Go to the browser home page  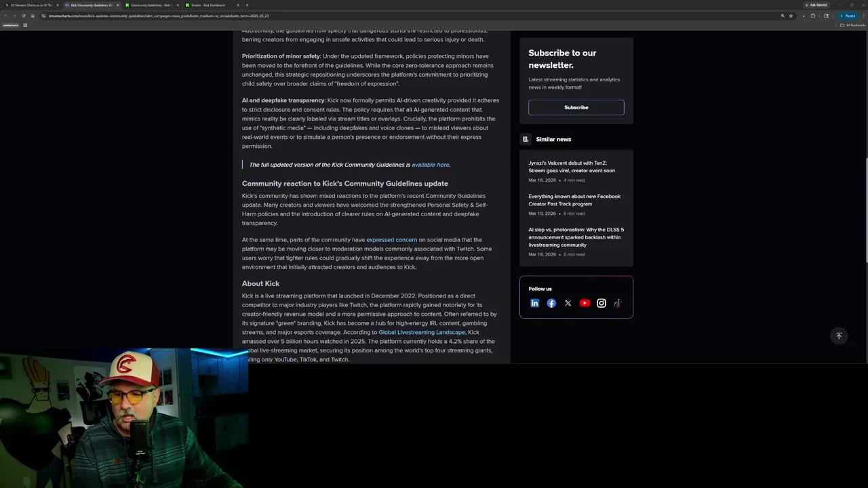click(x=33, y=16)
